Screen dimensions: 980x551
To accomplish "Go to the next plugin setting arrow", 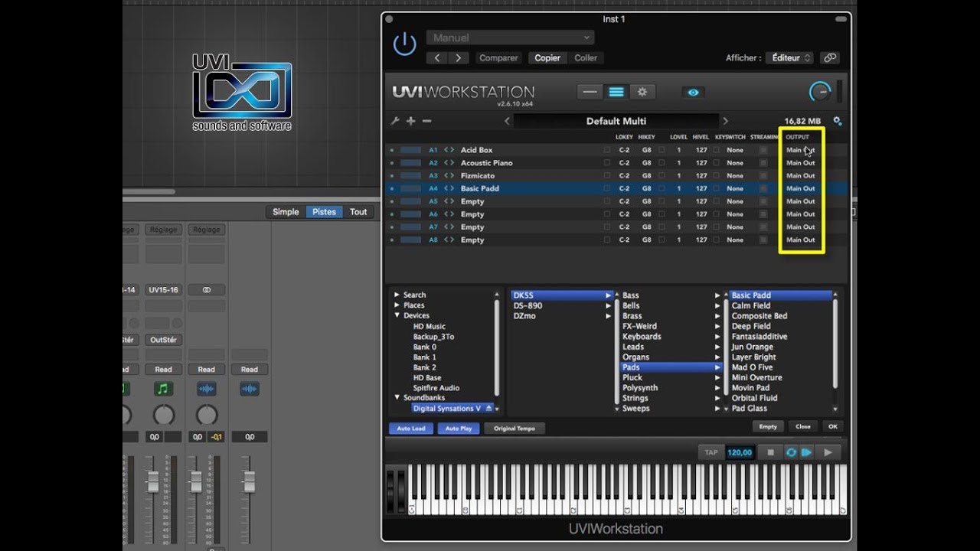I will [458, 58].
